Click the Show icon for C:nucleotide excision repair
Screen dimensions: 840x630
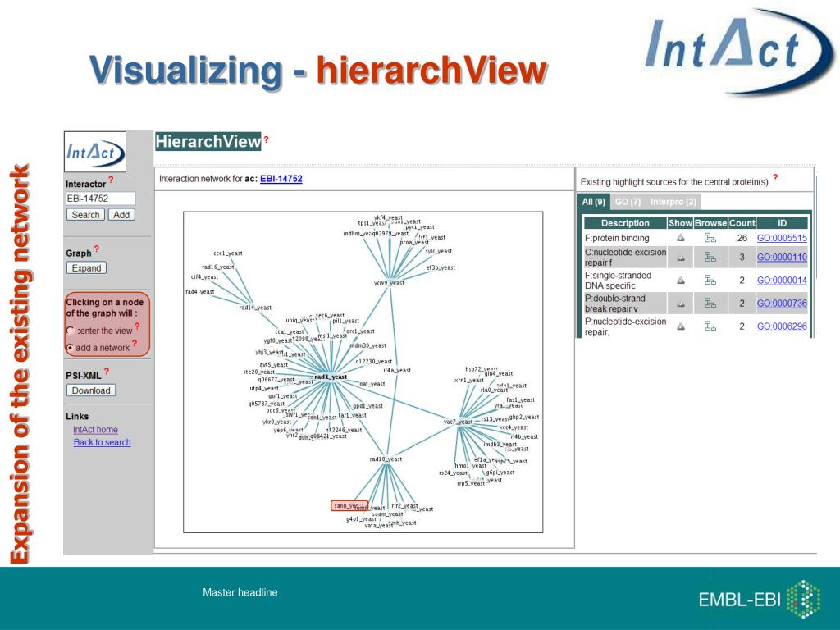click(x=680, y=258)
